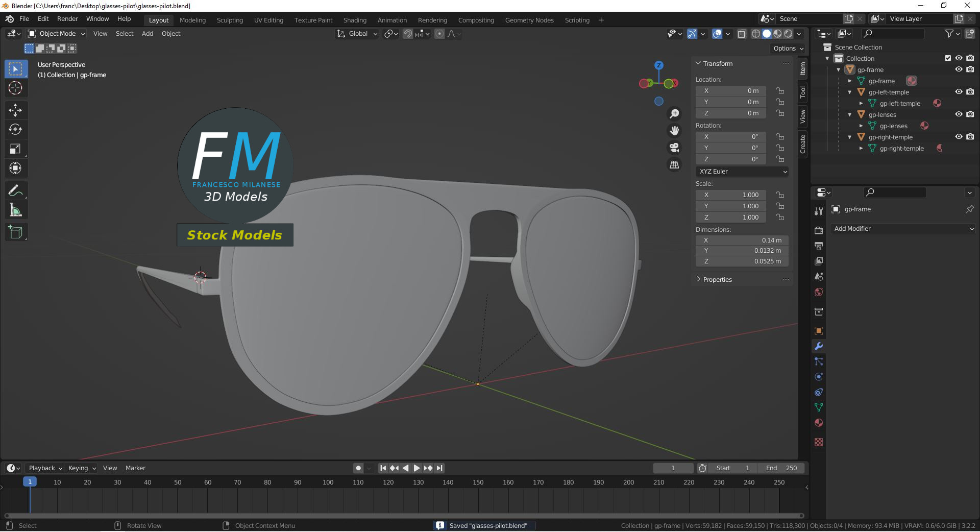Click current frame field showing 1
The width and height of the screenshot is (980, 532).
(673, 468)
